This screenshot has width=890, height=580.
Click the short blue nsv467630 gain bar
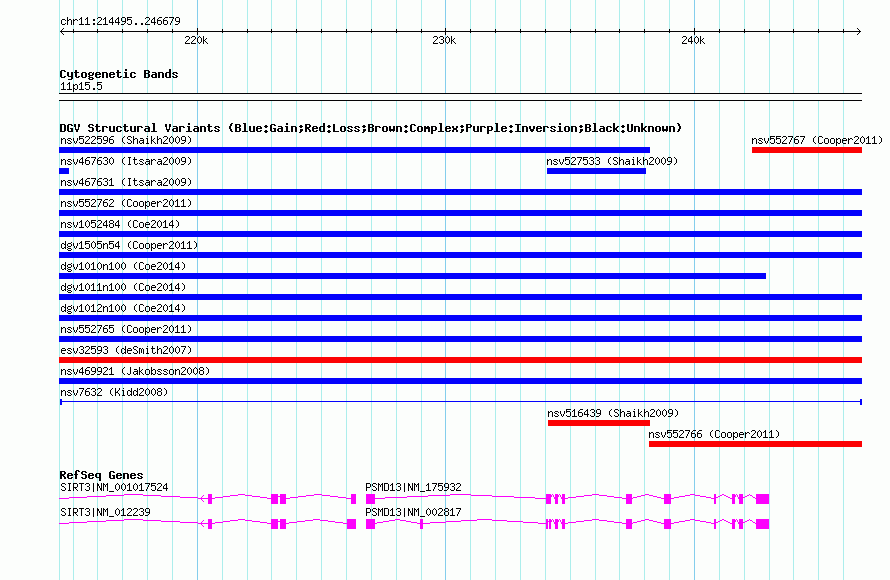tap(64, 171)
